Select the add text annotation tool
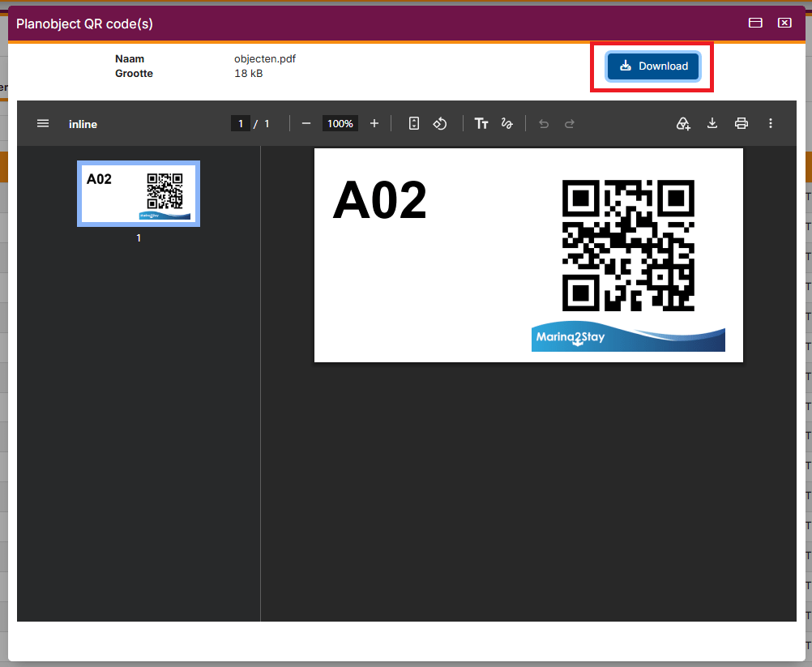The image size is (812, 667). tap(481, 124)
